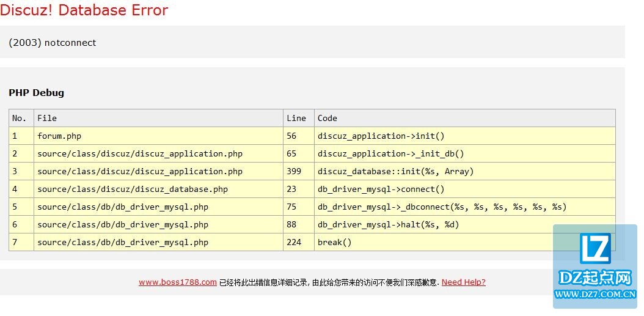Click line number 399
644x316 pixels.
click(x=299, y=171)
